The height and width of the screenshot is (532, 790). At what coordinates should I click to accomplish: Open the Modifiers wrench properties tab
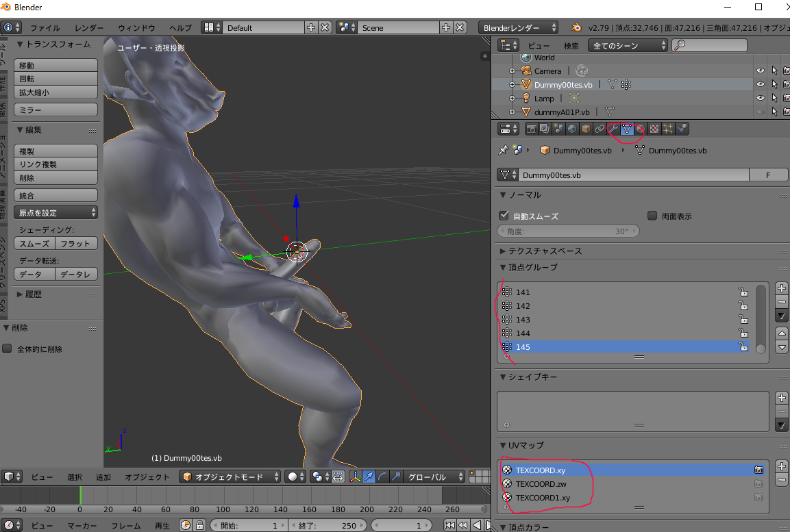tap(613, 129)
